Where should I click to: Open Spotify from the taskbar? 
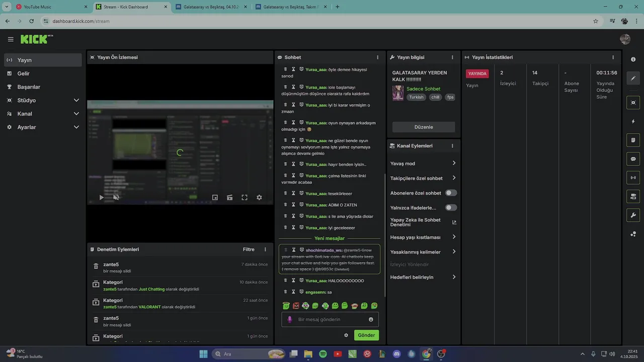pyautogui.click(x=323, y=354)
